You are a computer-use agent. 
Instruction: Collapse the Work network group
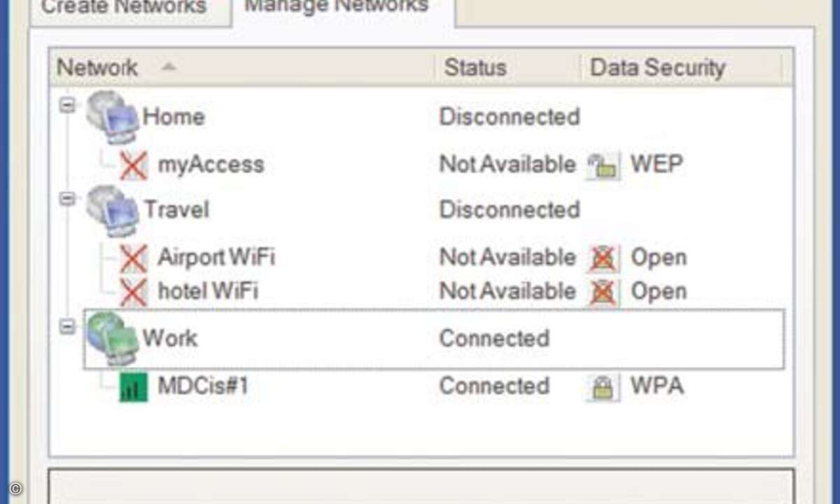[67, 327]
